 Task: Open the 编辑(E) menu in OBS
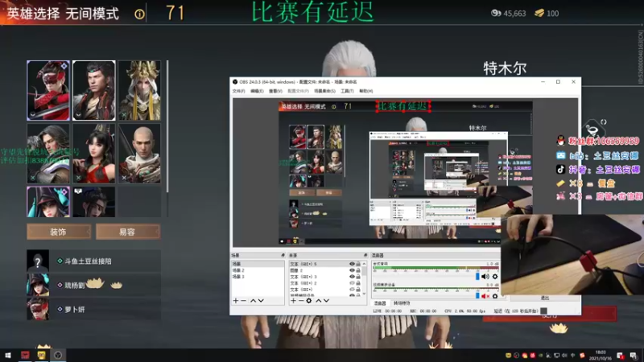click(257, 91)
